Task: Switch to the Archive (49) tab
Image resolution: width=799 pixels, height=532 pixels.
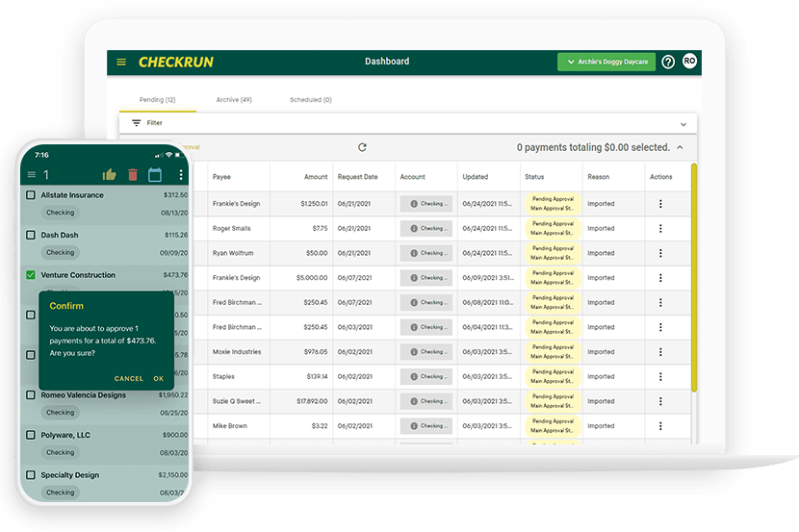Action: click(234, 100)
